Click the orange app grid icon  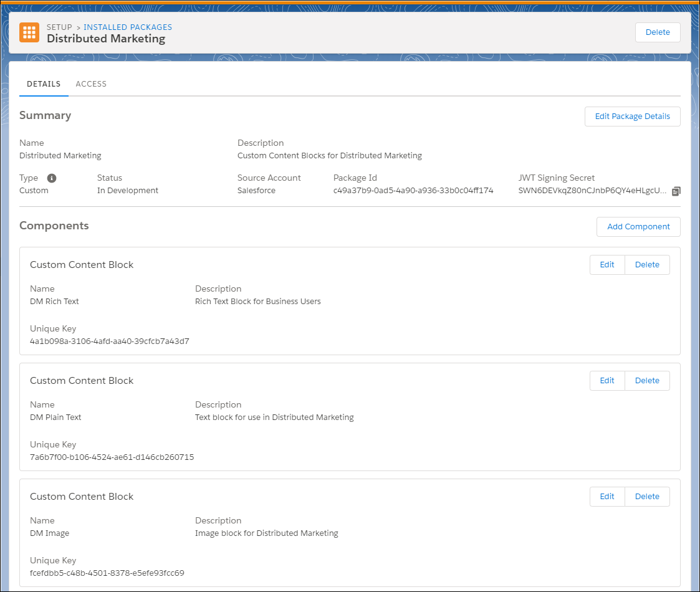[x=29, y=32]
